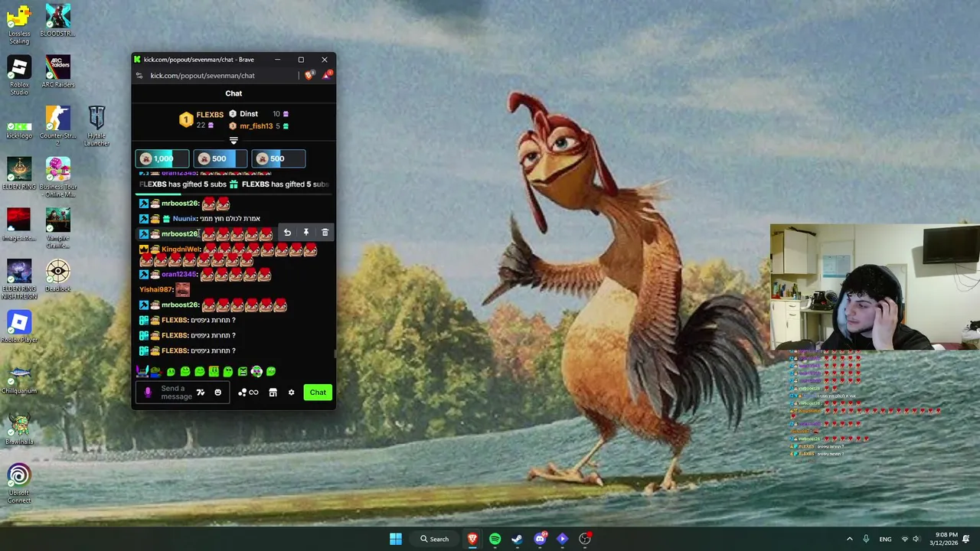Click the first 500 points reward button
Viewport: 980px width, 551px height.
pyautogui.click(x=220, y=158)
